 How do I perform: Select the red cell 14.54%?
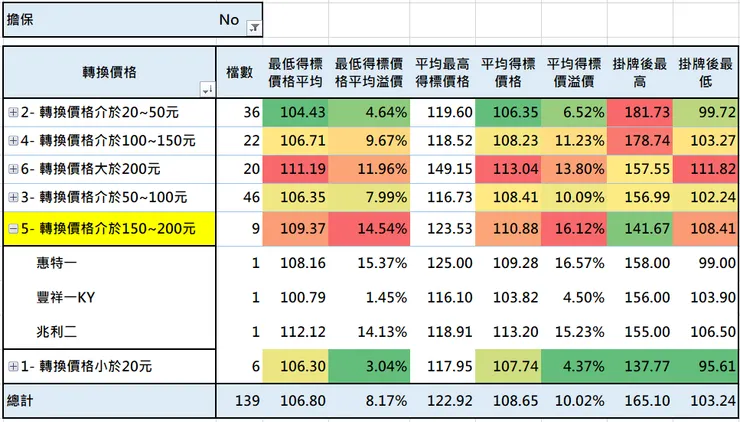pos(369,229)
